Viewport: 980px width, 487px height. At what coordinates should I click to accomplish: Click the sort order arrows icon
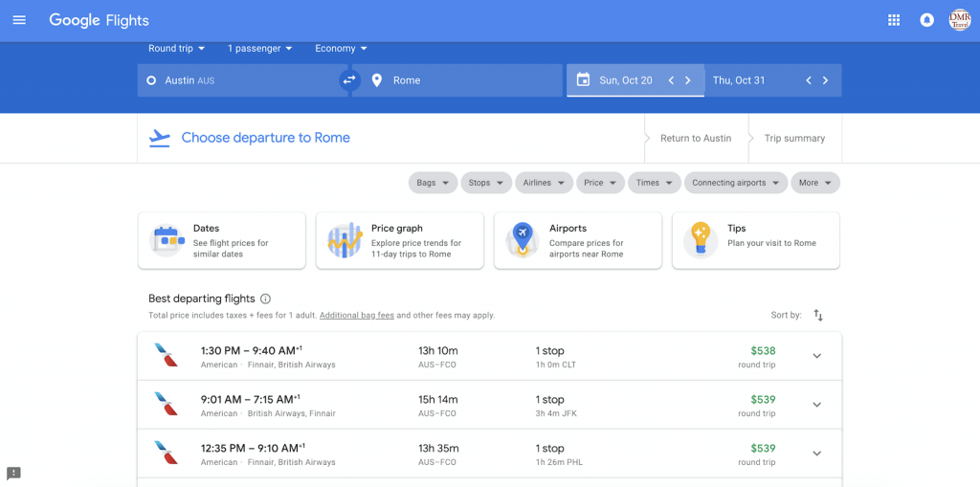point(818,315)
